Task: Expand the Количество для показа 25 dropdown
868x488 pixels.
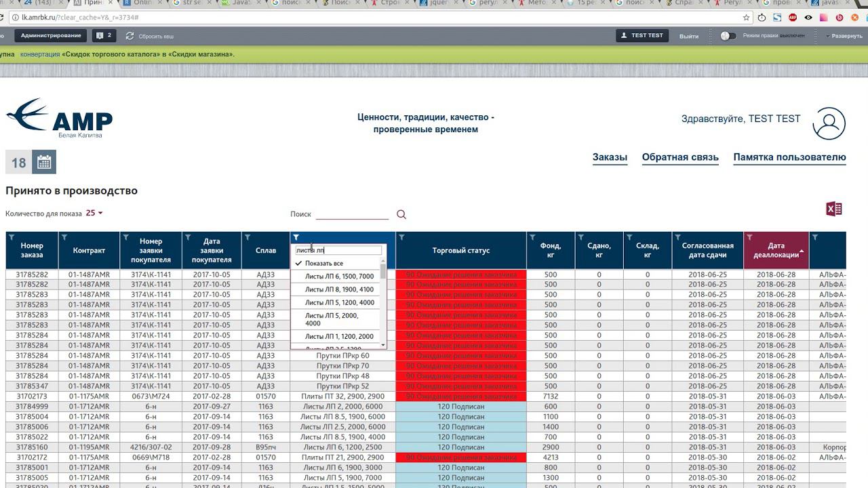Action: [94, 213]
